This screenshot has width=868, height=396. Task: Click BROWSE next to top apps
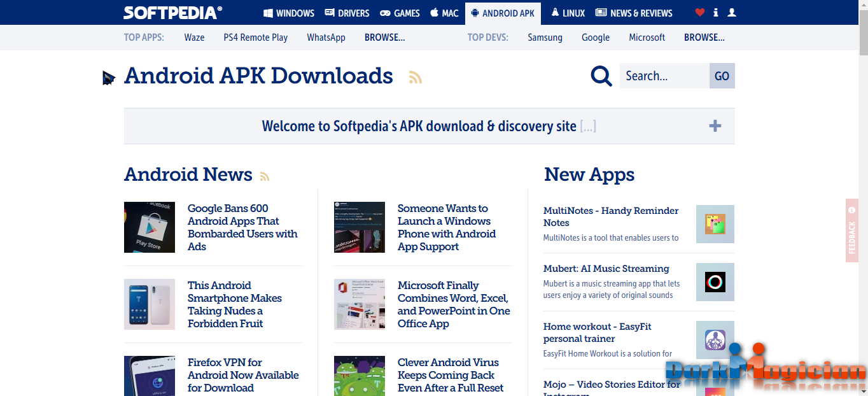[384, 38]
